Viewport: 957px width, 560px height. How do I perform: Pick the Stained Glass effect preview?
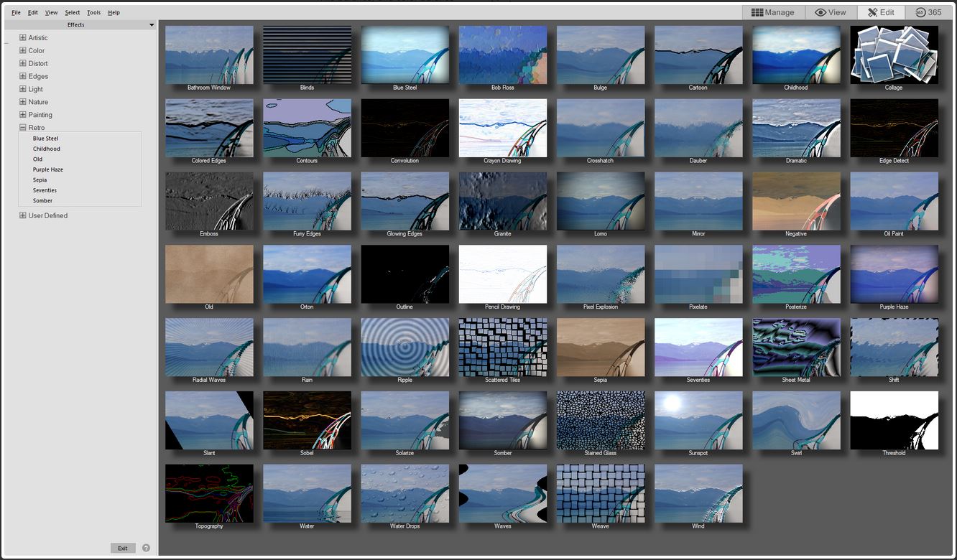coord(600,421)
